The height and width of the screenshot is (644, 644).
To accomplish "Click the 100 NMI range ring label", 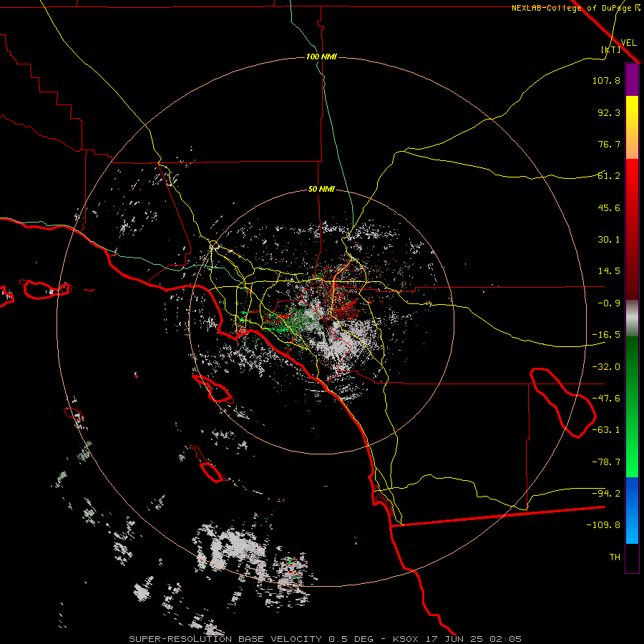I will coord(321,57).
